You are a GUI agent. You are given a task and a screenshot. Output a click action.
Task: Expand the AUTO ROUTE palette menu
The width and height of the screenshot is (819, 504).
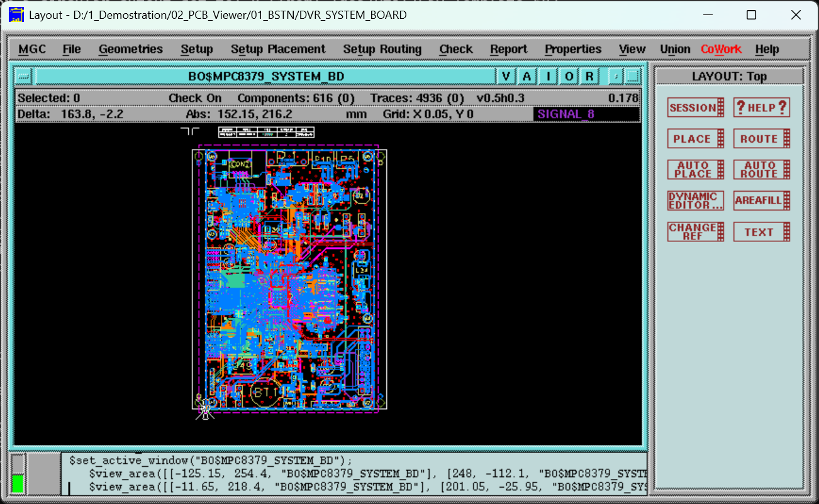click(762, 170)
